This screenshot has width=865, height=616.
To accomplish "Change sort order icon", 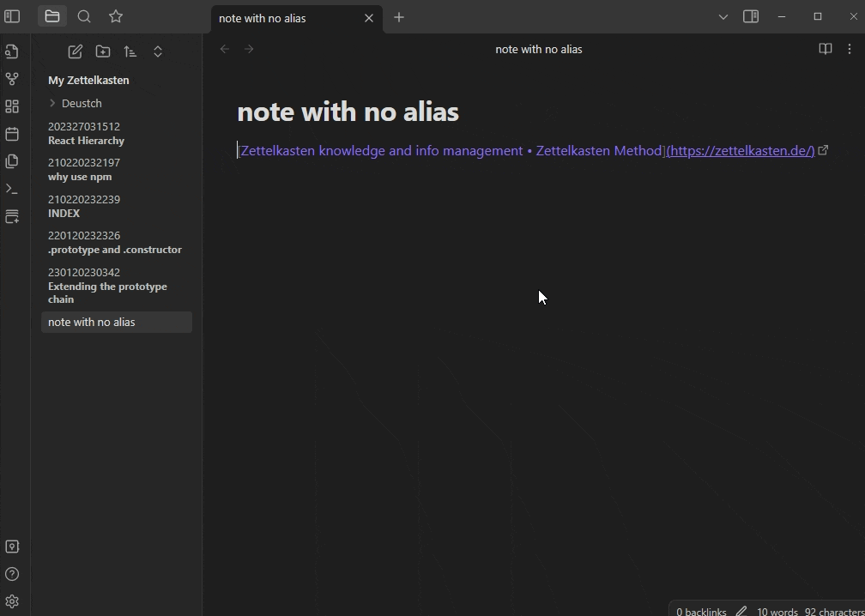I will [x=130, y=51].
